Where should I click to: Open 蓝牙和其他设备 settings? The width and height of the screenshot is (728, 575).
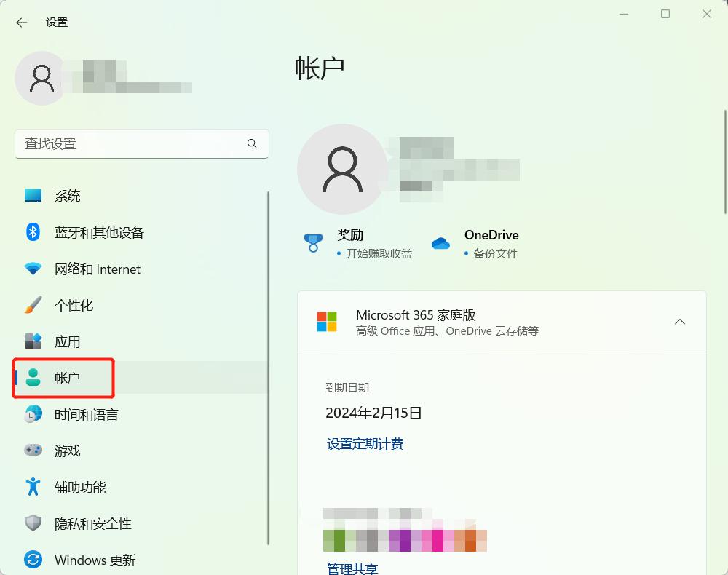coord(32,232)
